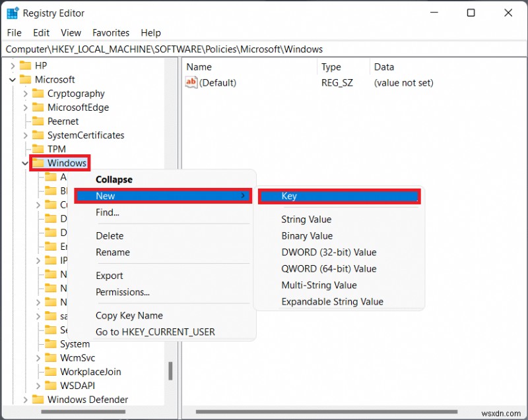Viewport: 528px width, 420px height.
Task: Click the WcmSvc folder icon
Action: [x=51, y=357]
